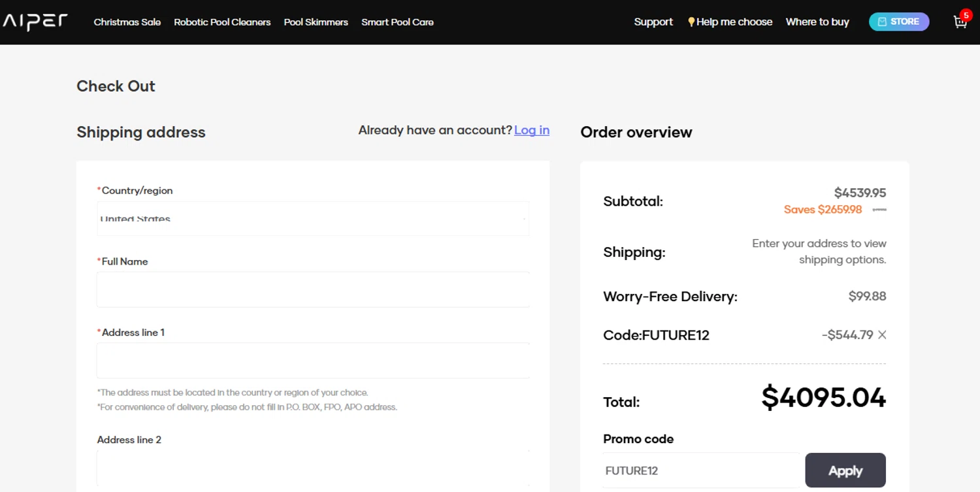Open the Christmas Sale menu
Image resolution: width=980 pixels, height=492 pixels.
click(x=127, y=22)
